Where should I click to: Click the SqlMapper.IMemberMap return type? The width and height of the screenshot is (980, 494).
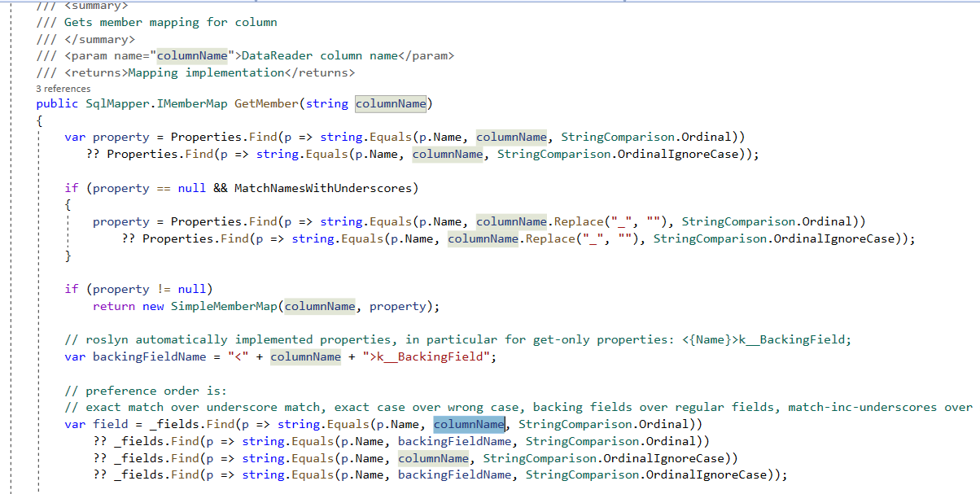click(x=156, y=103)
